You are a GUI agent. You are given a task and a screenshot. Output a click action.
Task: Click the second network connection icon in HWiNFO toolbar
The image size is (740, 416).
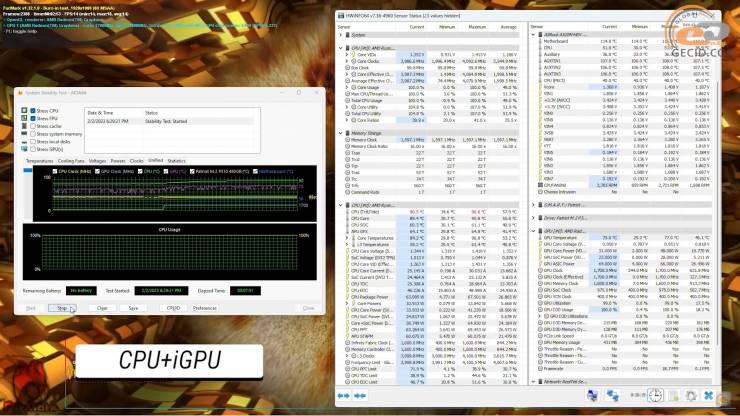[x=613, y=395]
